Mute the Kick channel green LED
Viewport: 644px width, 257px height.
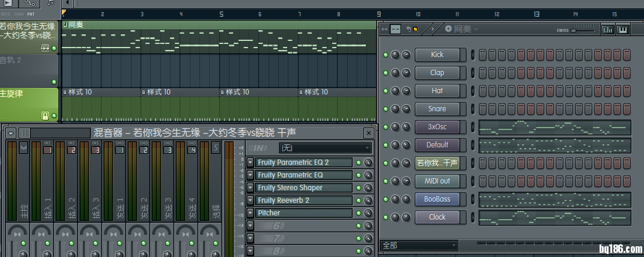tap(386, 55)
